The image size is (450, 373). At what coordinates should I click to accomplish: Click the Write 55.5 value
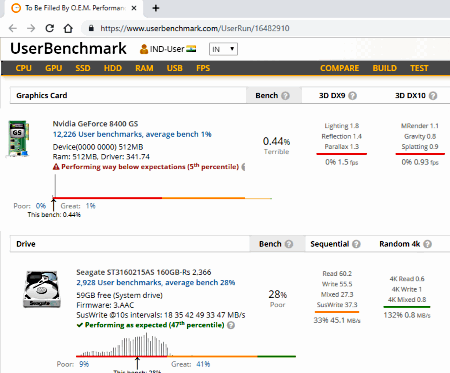(x=337, y=284)
